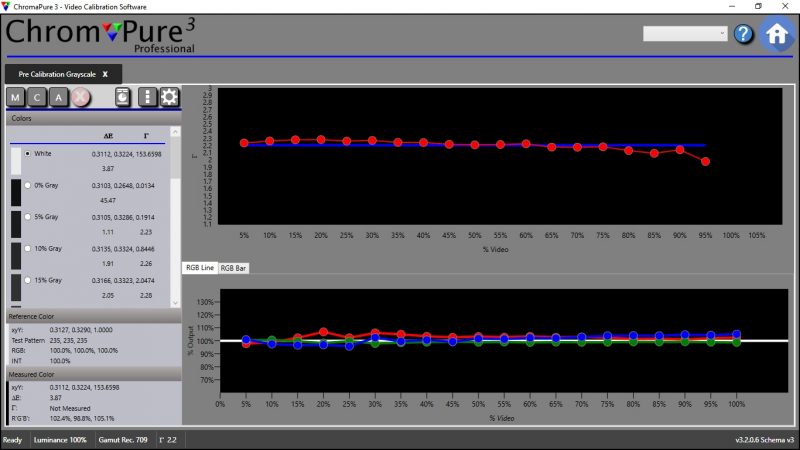
Task: Open the blue question mark help
Action: tap(743, 34)
